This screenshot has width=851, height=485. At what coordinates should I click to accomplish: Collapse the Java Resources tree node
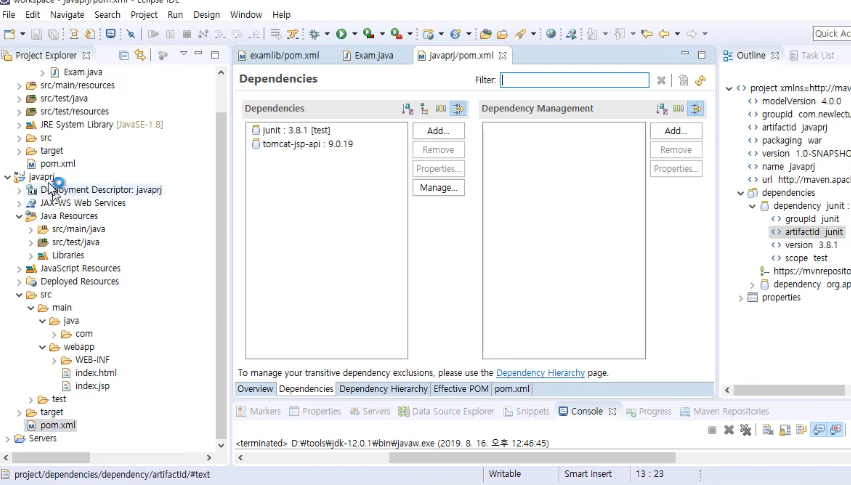(x=19, y=216)
